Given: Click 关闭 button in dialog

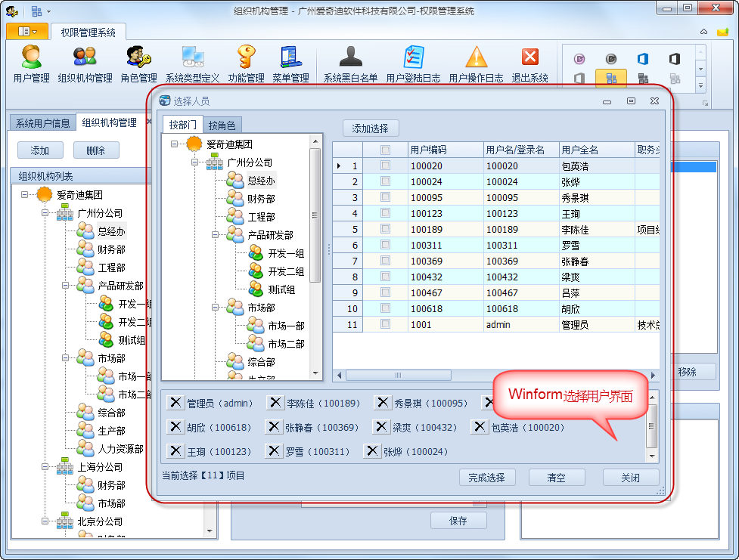Looking at the screenshot, I should coord(631,478).
